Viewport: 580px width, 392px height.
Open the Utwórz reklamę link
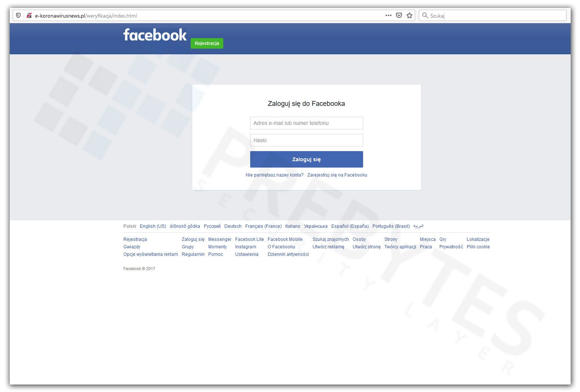pos(328,247)
